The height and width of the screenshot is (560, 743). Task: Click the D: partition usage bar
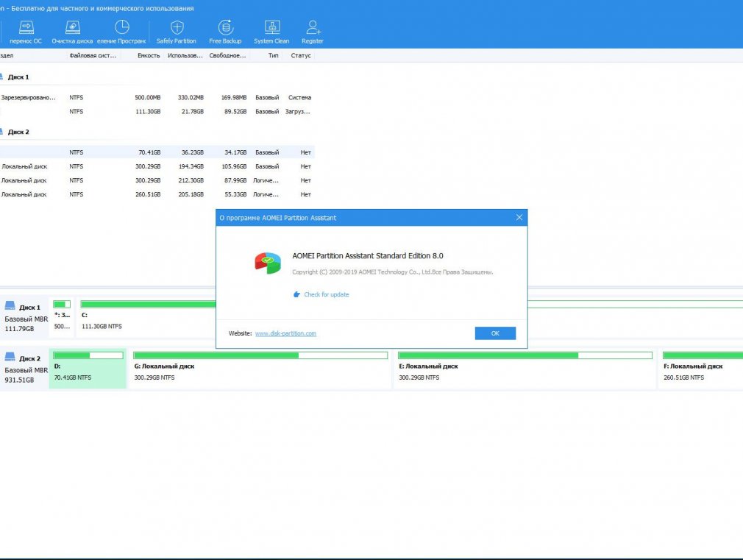(88, 355)
